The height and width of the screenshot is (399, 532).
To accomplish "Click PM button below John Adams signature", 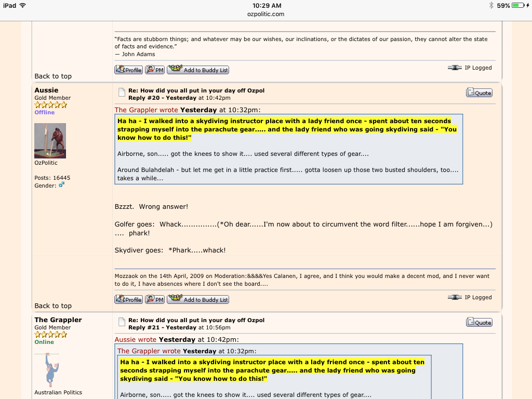I will pyautogui.click(x=155, y=70).
